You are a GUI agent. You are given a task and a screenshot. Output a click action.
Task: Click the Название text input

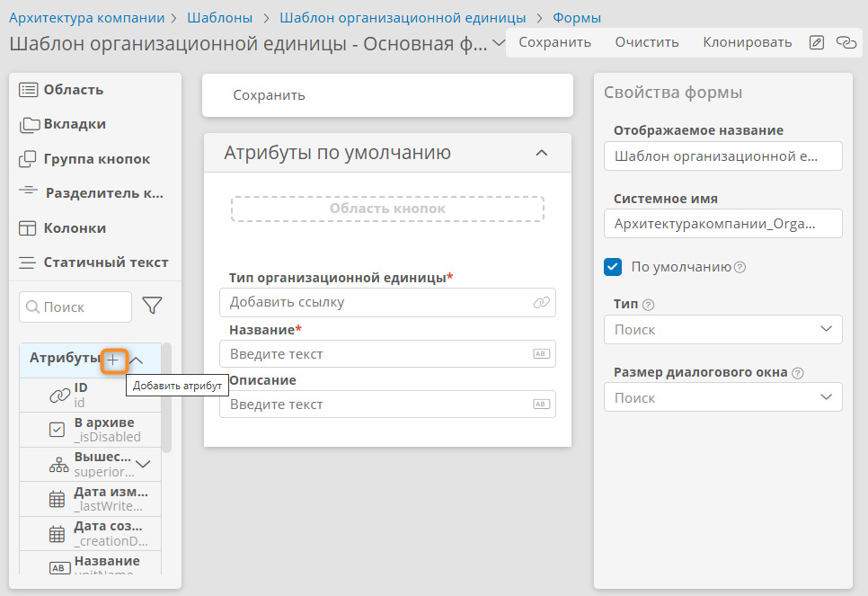[x=387, y=354]
